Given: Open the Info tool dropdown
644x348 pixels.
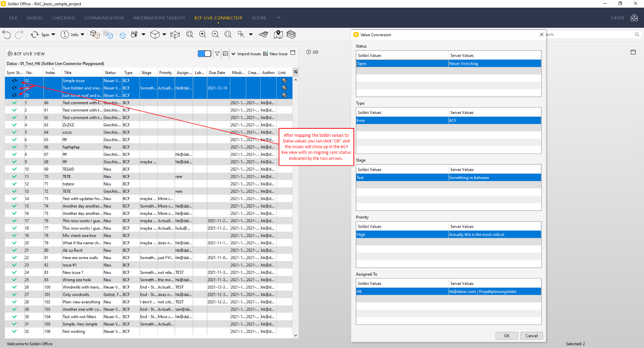Looking at the screenshot, I should tap(83, 35).
